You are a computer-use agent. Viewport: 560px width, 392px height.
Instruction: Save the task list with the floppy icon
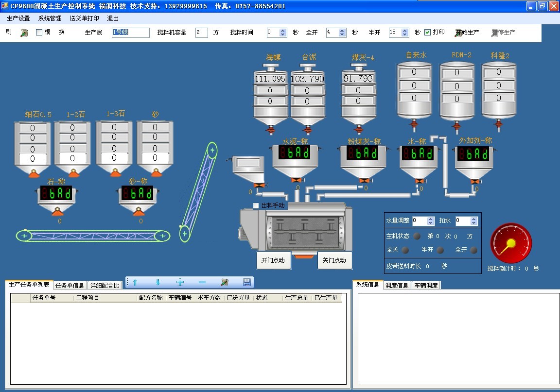tap(246, 282)
